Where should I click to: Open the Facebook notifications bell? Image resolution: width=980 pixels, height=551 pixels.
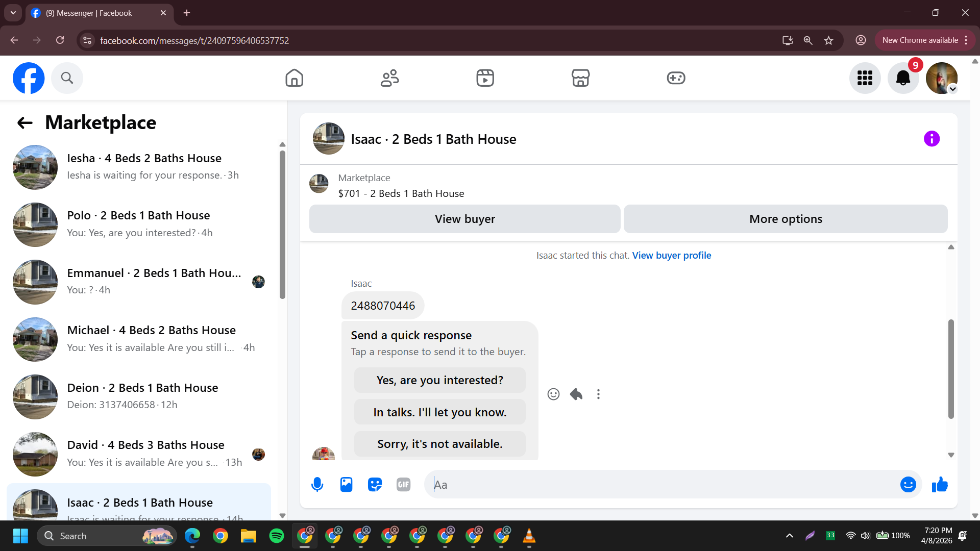903,78
